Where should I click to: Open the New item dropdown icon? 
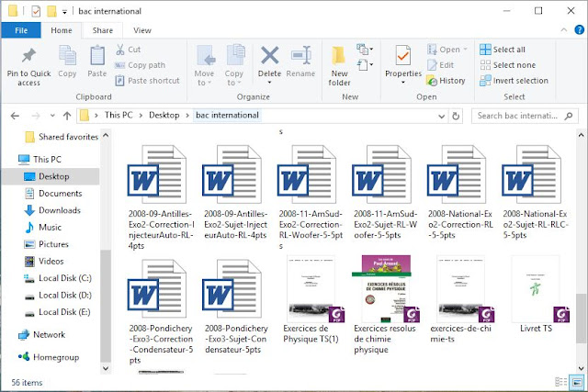pos(365,49)
